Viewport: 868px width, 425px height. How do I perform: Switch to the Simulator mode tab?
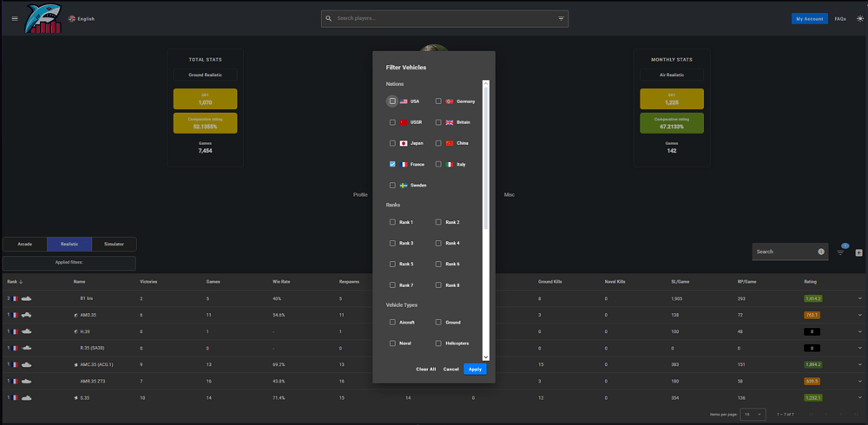114,244
